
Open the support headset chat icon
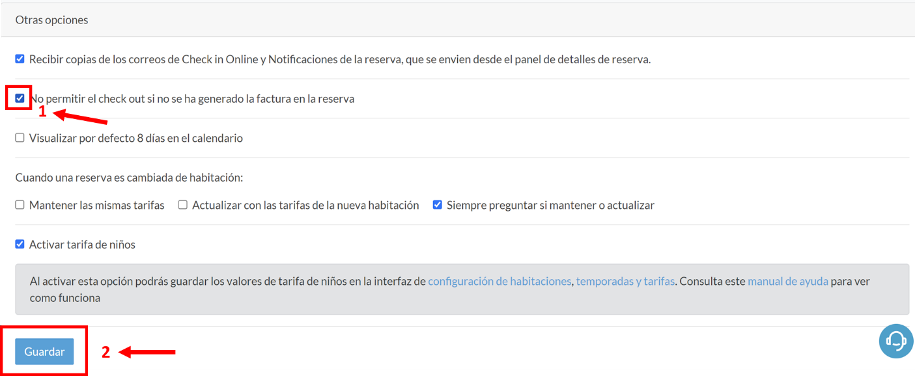[896, 340]
